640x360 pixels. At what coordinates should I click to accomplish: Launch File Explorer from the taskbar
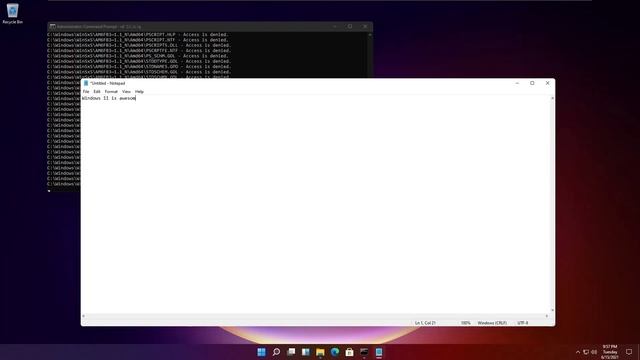pos(320,352)
